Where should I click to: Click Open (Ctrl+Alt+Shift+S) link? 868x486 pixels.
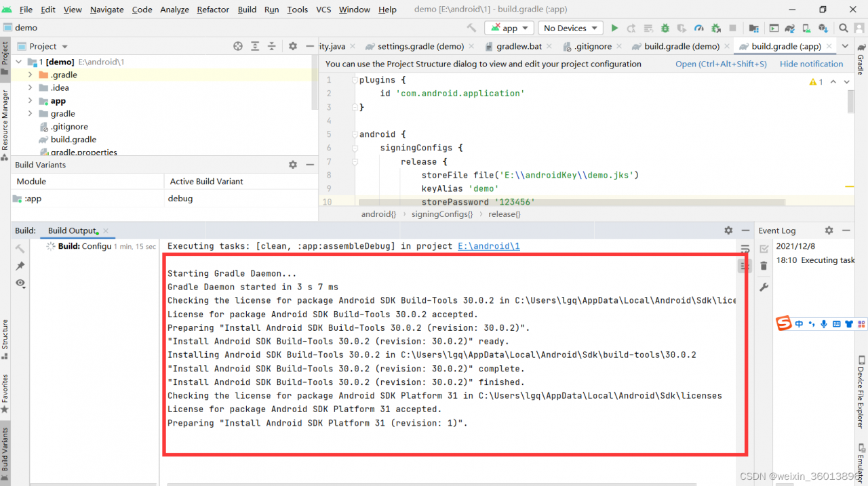tap(721, 64)
